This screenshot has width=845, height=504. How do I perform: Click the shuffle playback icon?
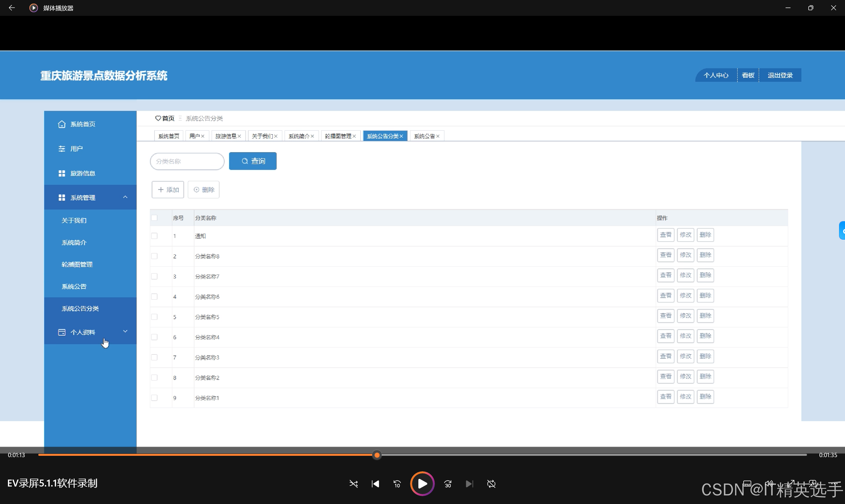pyautogui.click(x=353, y=484)
